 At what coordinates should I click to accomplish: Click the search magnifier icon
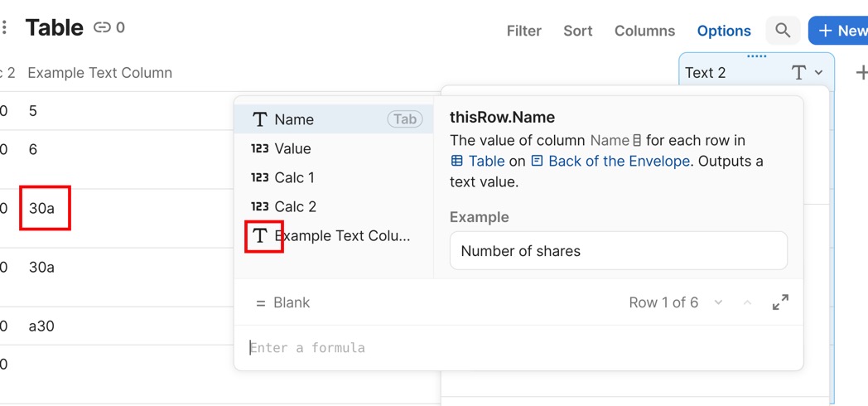[783, 31]
